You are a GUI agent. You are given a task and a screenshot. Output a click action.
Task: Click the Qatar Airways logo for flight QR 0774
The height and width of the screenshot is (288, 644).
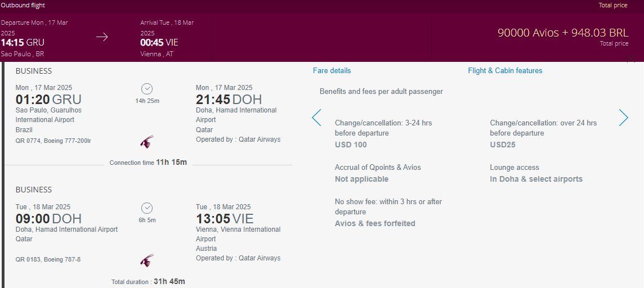coord(146,142)
